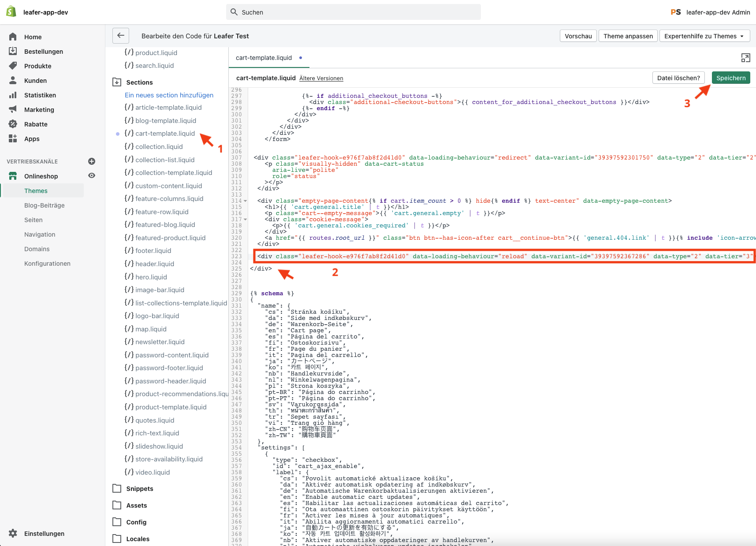This screenshot has width=756, height=546.
Task: Select Themes in the sidebar menu
Action: click(35, 190)
